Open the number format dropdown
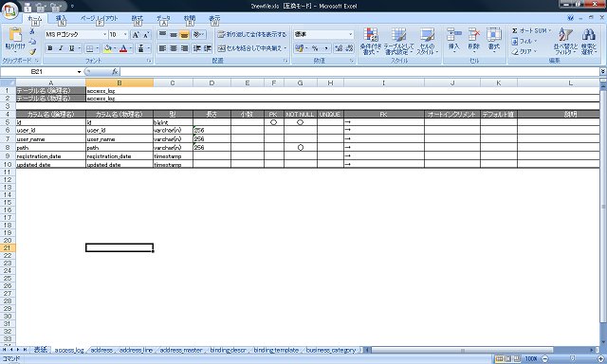The height and width of the screenshot is (364, 607). coord(350,34)
